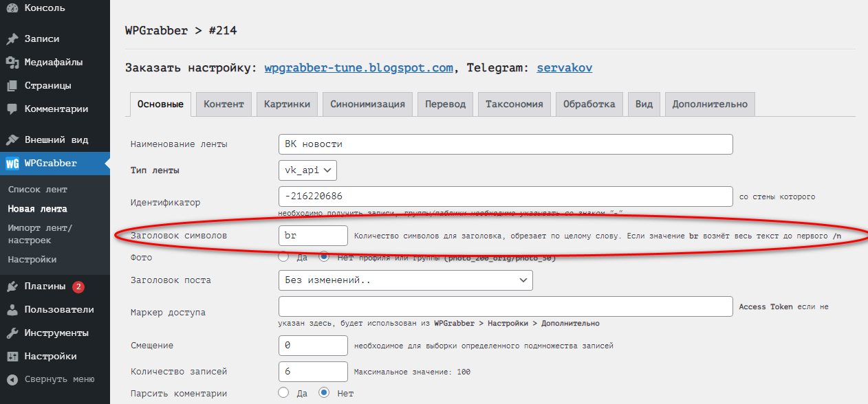Click the Маркер доступа input field
The width and height of the screenshot is (868, 404).
tap(506, 306)
